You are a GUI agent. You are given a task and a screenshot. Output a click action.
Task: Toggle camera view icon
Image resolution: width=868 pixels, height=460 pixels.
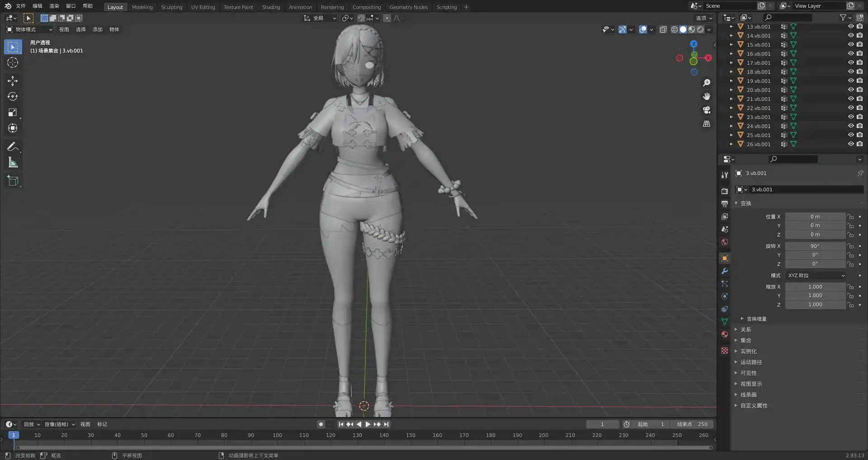707,110
